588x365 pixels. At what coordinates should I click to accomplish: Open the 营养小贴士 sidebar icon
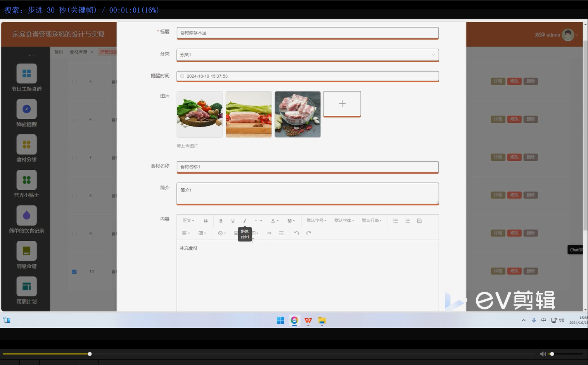(x=26, y=180)
